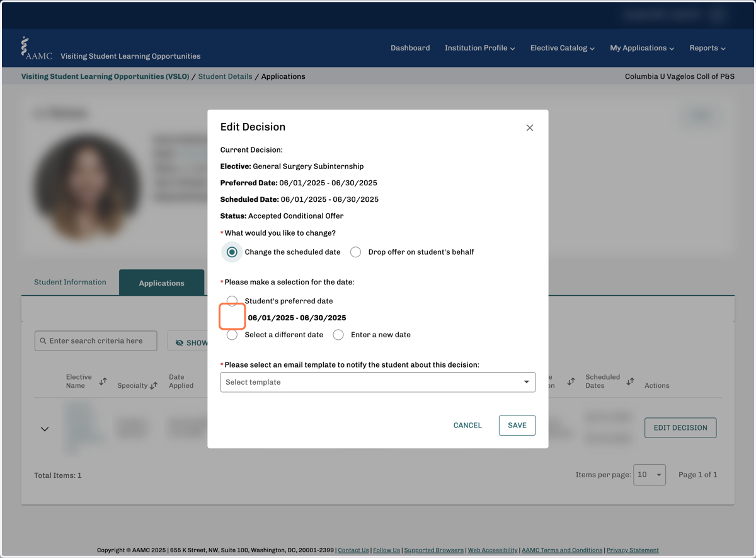Sort by Specialty column

154,385
